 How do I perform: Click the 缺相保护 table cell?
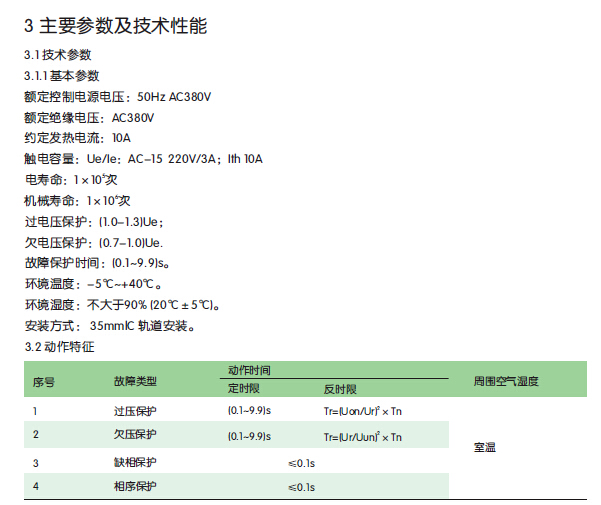[135, 463]
